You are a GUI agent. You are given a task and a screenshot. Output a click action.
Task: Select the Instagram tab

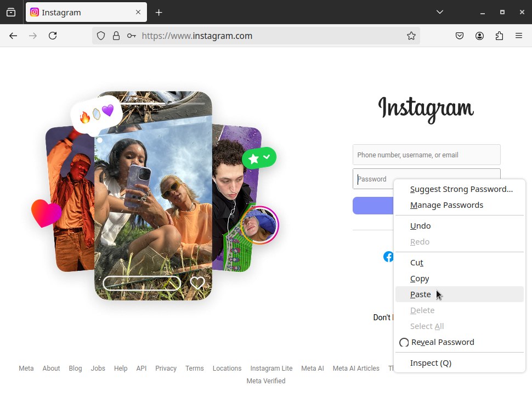click(86, 12)
